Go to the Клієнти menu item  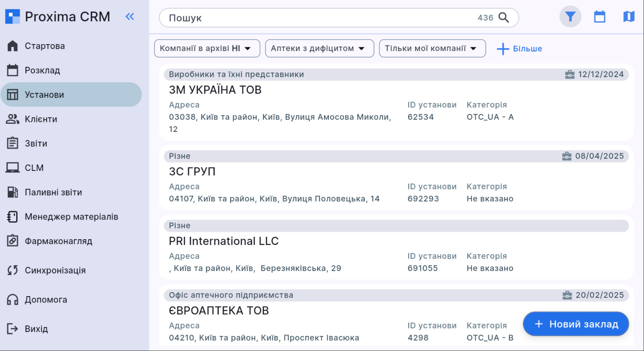point(41,119)
